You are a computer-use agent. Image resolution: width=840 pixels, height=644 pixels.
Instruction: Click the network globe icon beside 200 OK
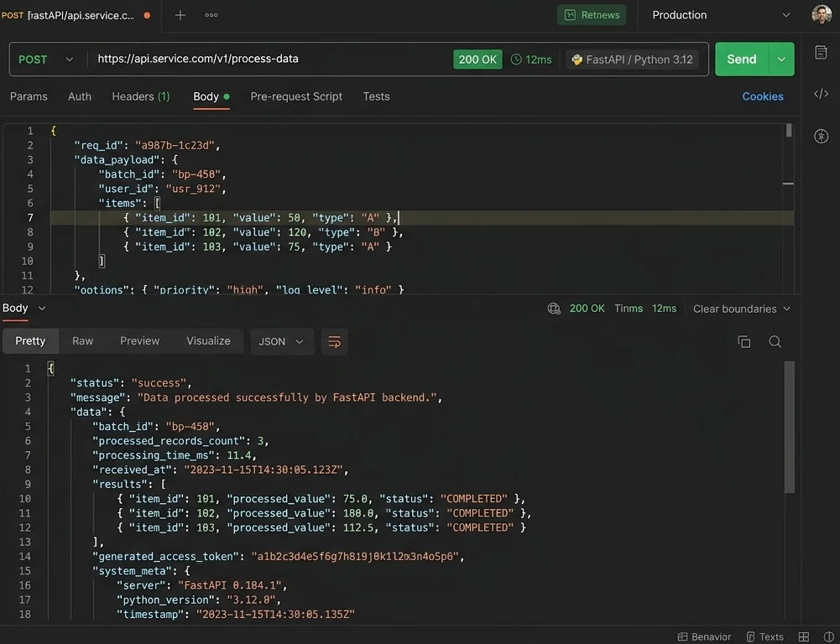click(554, 309)
